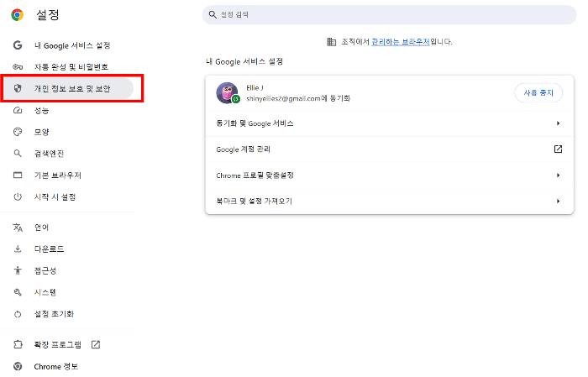Image resolution: width=588 pixels, height=377 pixels.
Task: Click the 내 Google 서비스 설정 section heading
Action: pyautogui.click(x=244, y=61)
